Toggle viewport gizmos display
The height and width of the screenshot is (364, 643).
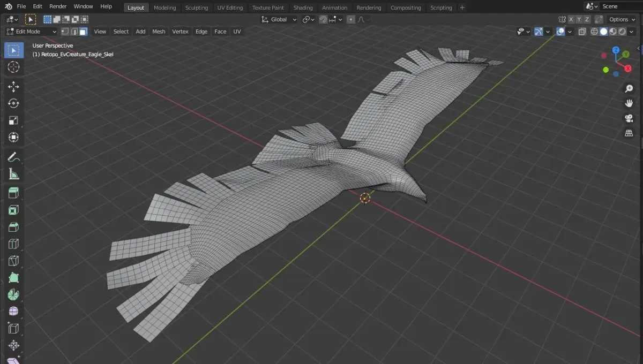(539, 32)
